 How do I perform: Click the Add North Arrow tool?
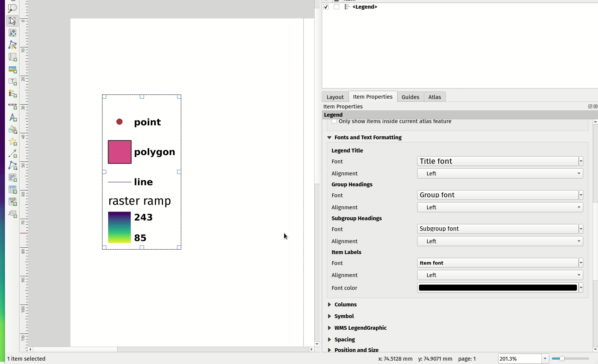(12, 118)
